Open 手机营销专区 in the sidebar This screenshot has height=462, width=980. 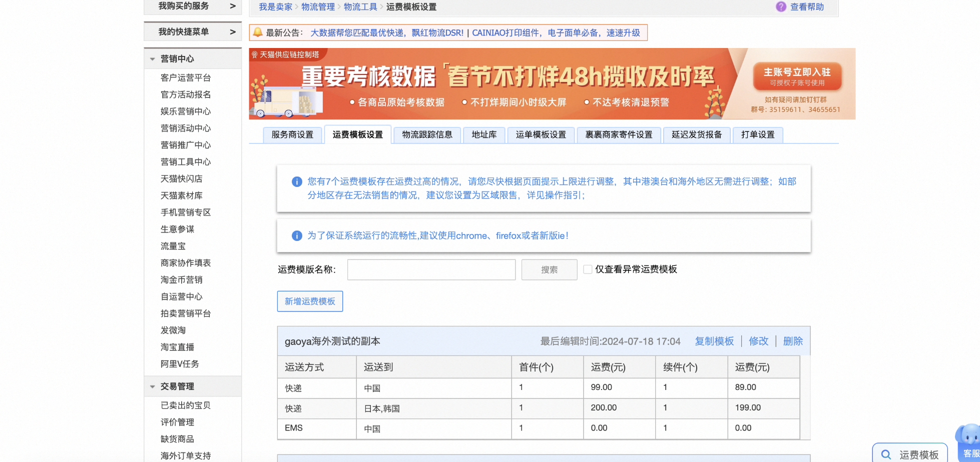[186, 212]
